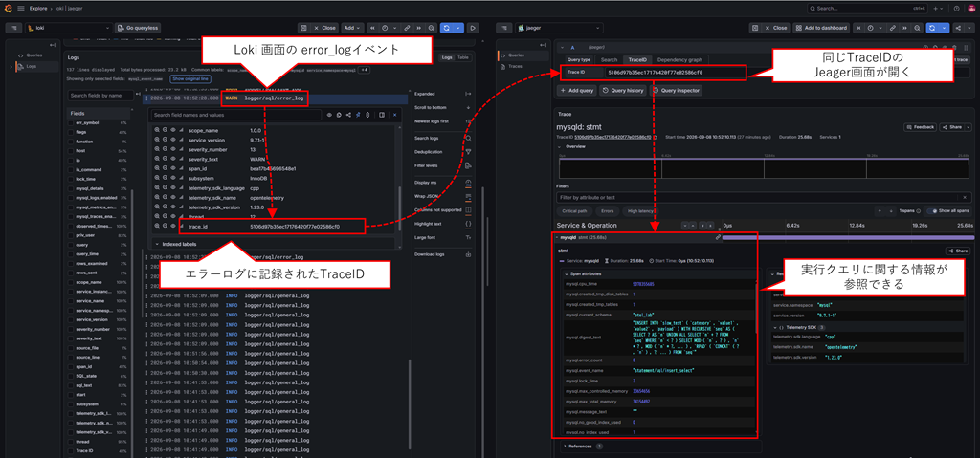Click the Grafana logo home icon
The height and width of the screenshot is (458, 980).
8,8
